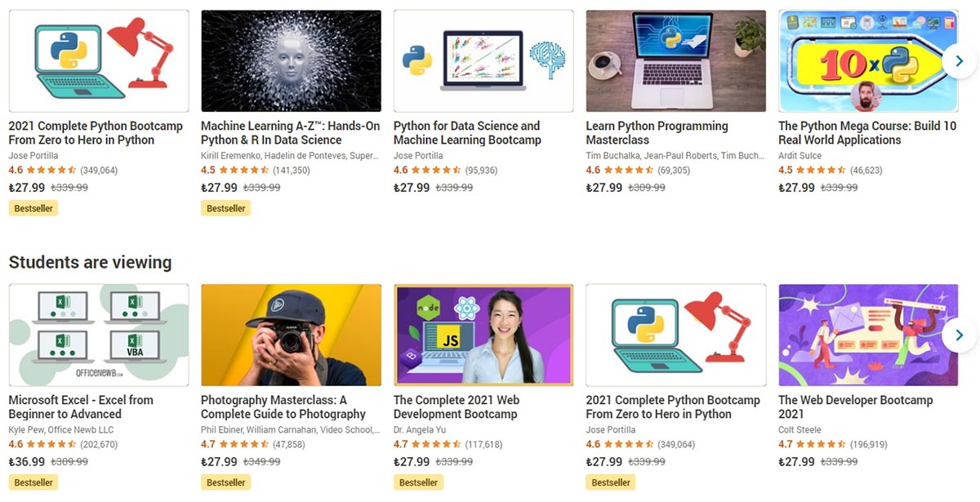The width and height of the screenshot is (980, 502).
Task: Open Machine Learning A-Z course thumbnail
Action: click(x=291, y=61)
